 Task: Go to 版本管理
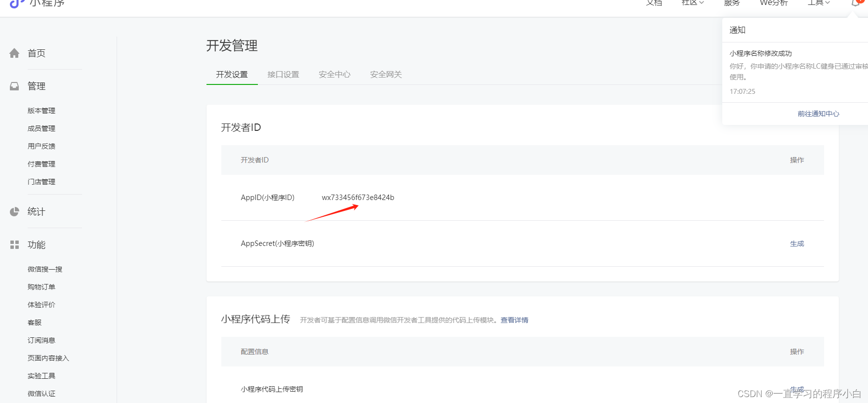click(41, 111)
